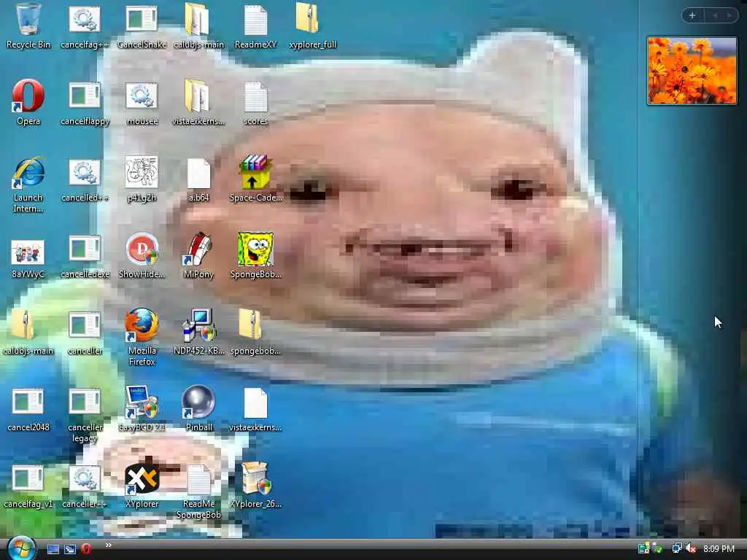This screenshot has height=560, width=747.
Task: Click the orange flowers slideshow gadget
Action: [x=692, y=71]
